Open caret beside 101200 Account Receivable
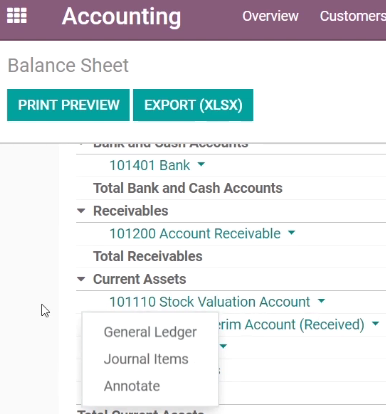The image size is (386, 414). 291,232
